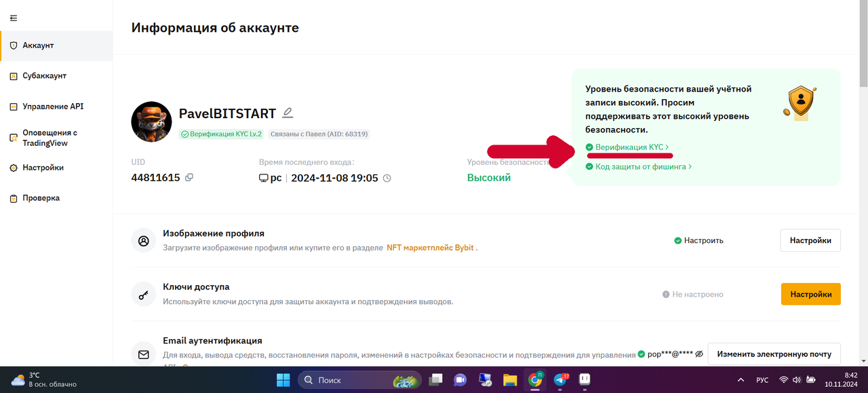Click the pencil icon to edit nickname PavelBITSTART
The height and width of the screenshot is (393, 868).
[288, 113]
